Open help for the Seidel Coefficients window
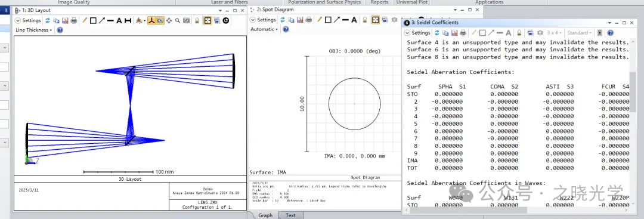Viewport: 644px width, 219px height. click(x=611, y=33)
